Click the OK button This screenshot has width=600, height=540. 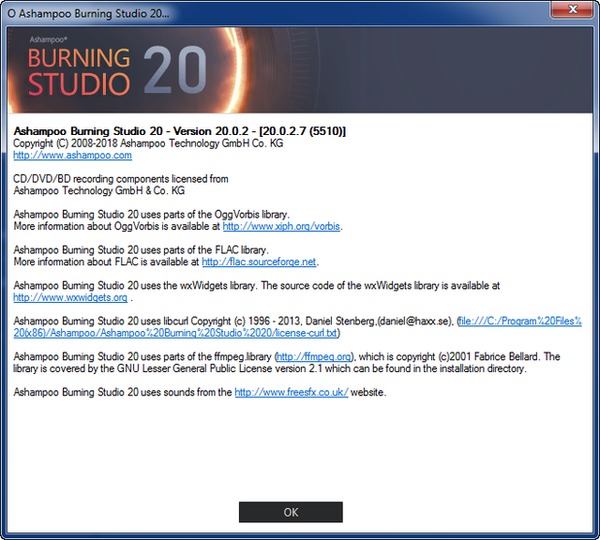click(x=290, y=511)
